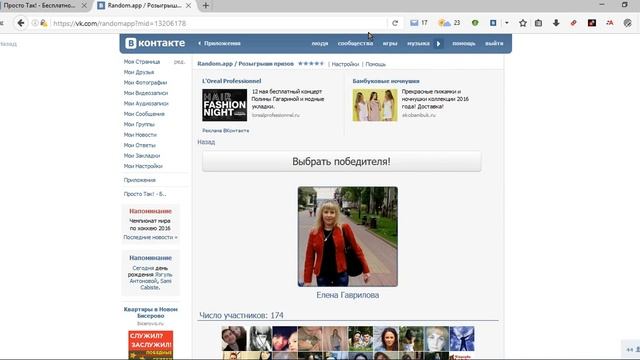Open Мои Закладки in sidebar
640x360 pixels.
tap(142, 156)
